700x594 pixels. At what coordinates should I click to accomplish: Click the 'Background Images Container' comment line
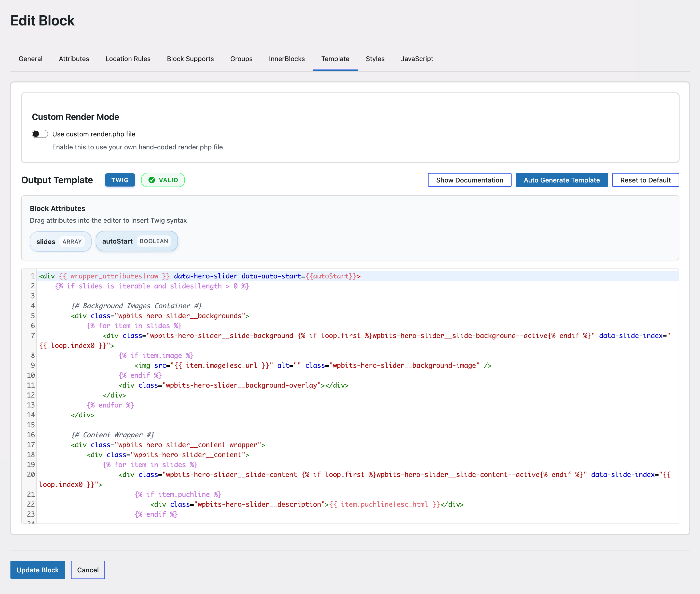136,306
